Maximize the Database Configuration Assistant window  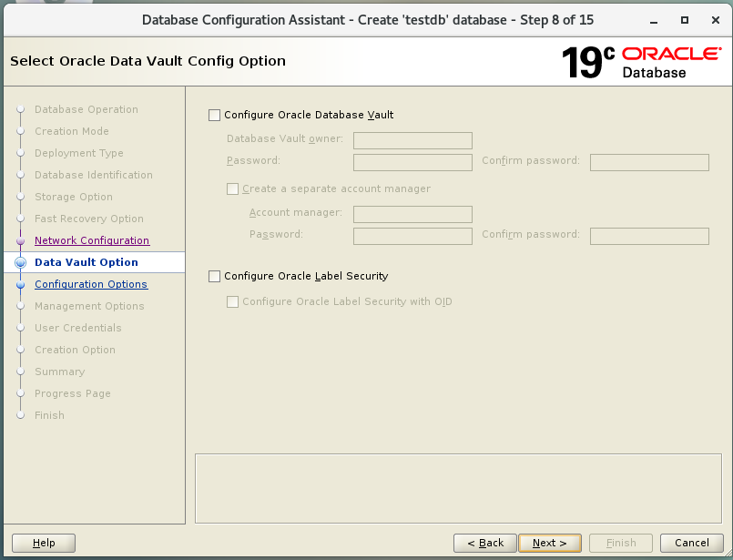tap(685, 19)
